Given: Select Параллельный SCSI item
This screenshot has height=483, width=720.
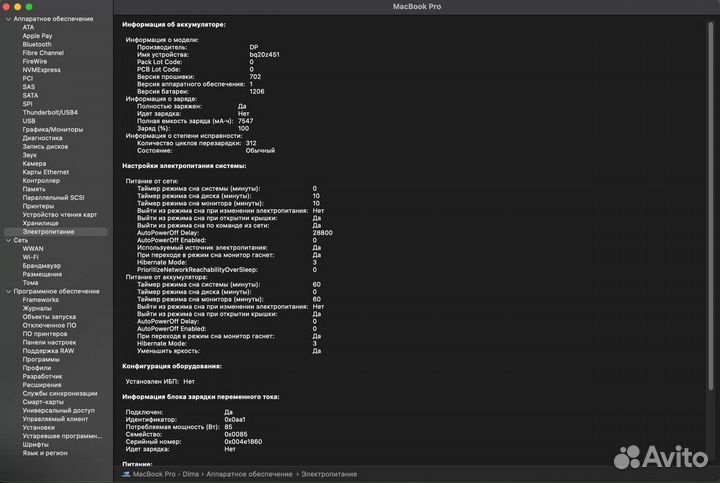Looking at the screenshot, I should pos(53,197).
